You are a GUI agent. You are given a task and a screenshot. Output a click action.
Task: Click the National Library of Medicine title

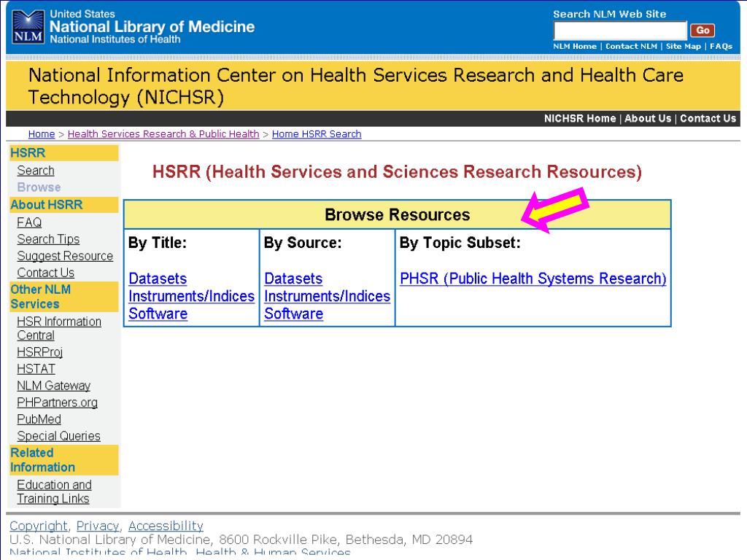click(x=152, y=27)
